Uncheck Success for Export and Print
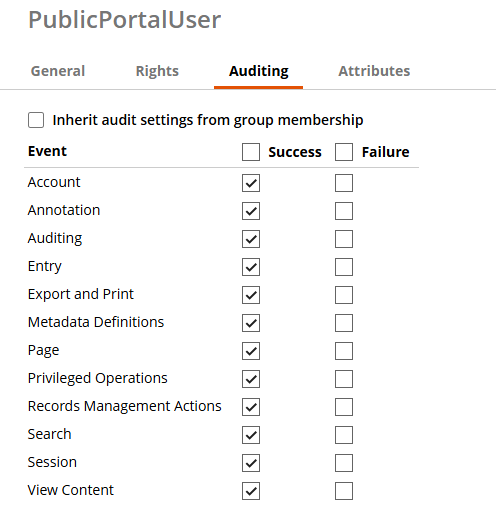 tap(251, 295)
